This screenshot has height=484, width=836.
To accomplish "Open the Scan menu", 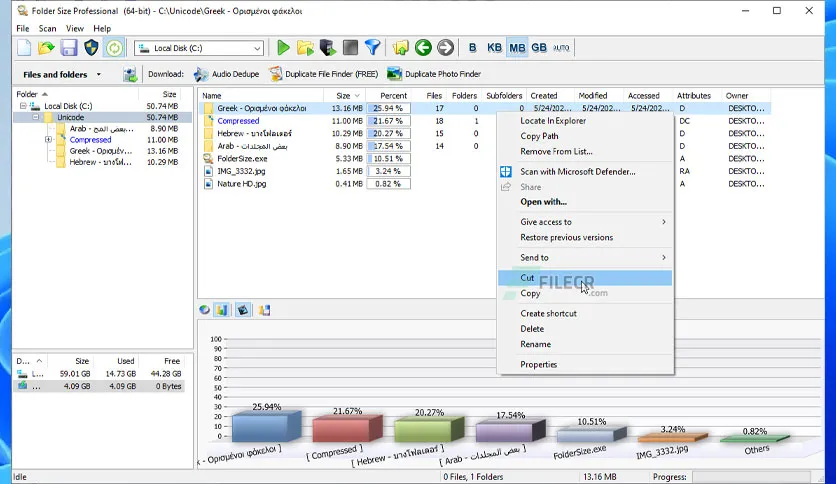I will 47,28.
